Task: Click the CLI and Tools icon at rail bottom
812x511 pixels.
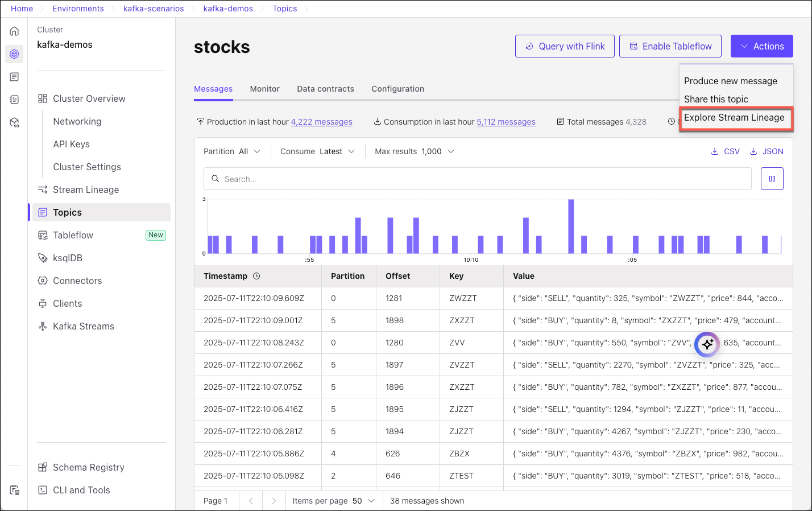Action: [14, 489]
